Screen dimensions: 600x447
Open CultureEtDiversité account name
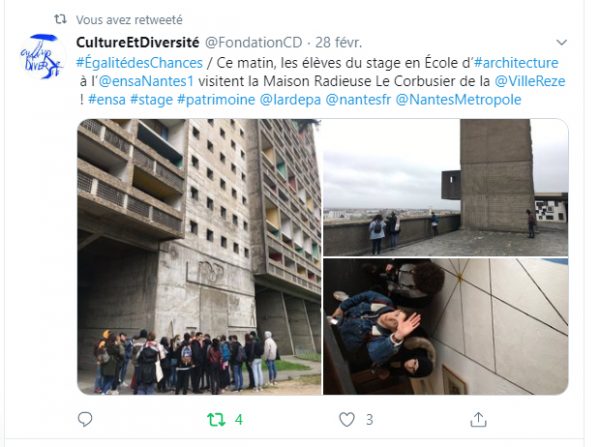(138, 42)
